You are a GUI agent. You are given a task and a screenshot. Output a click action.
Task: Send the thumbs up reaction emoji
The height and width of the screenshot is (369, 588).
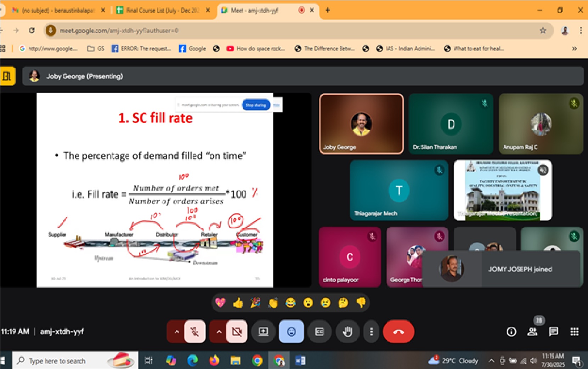click(238, 303)
